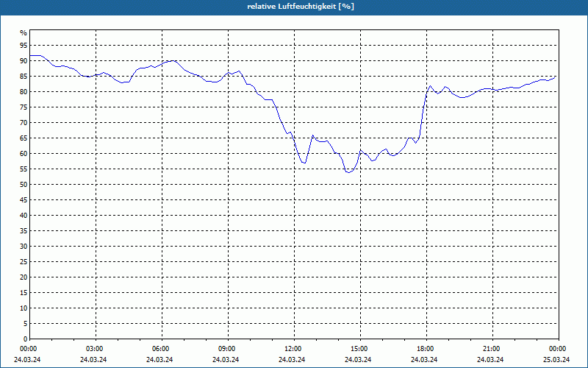588x368 pixels.
Task: Click the single-digit y-axis label '5'
Action: pos(26,323)
